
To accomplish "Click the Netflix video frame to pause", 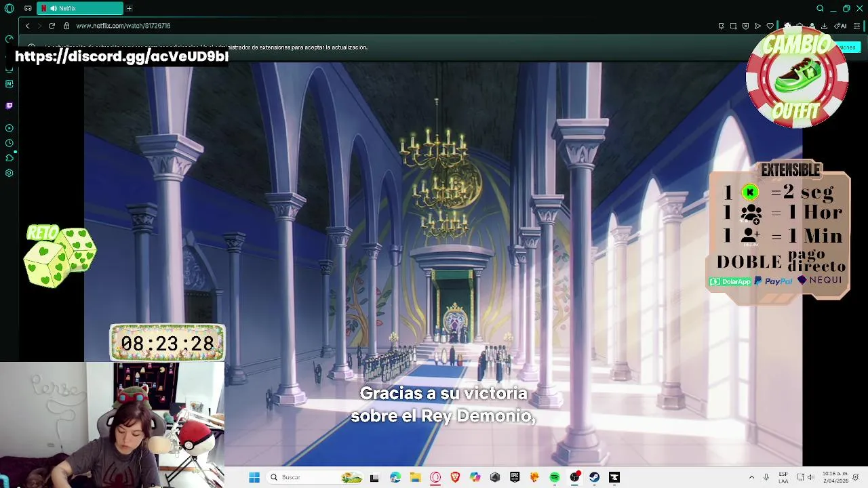I will point(443,263).
